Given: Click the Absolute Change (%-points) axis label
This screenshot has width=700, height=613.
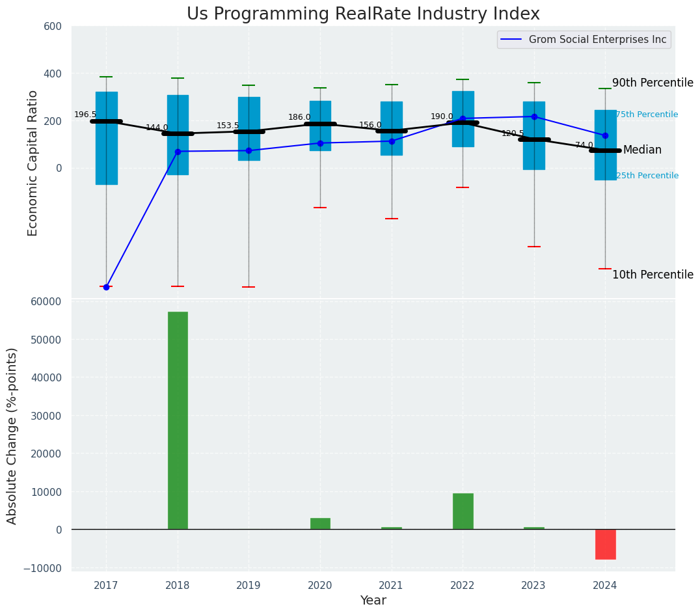Looking at the screenshot, I should [x=12, y=435].
